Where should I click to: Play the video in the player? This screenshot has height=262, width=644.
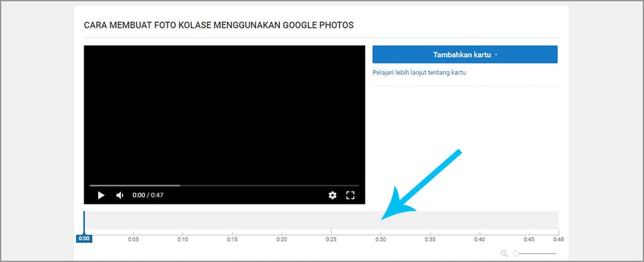point(101,195)
